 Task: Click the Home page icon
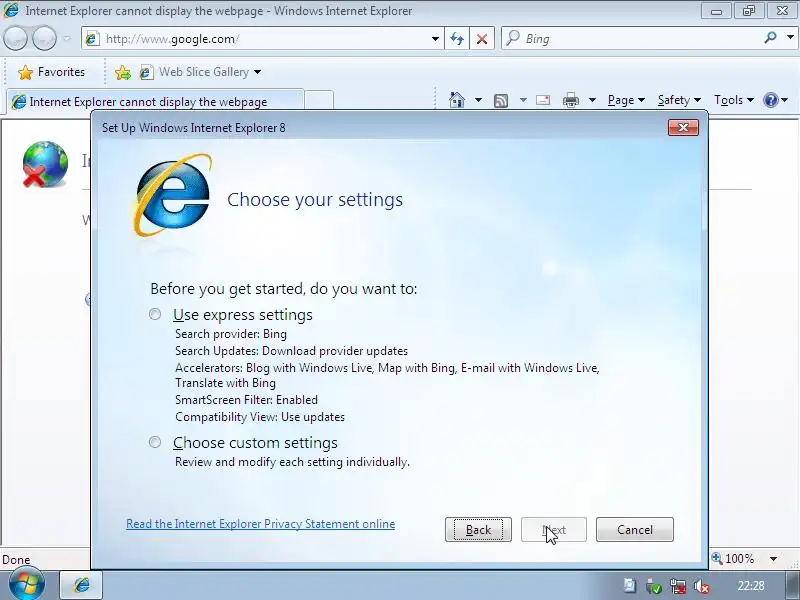tap(457, 100)
